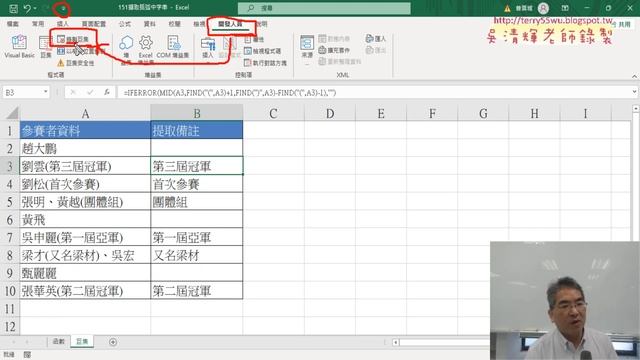Click the user account avatar icon
Image resolution: width=640 pixels, height=360 pixels.
(543, 8)
